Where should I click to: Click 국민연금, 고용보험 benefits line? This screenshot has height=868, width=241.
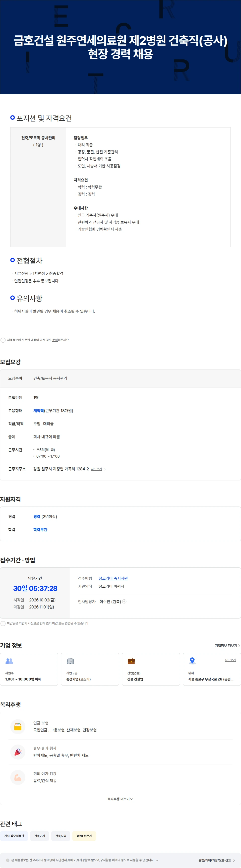65,730
